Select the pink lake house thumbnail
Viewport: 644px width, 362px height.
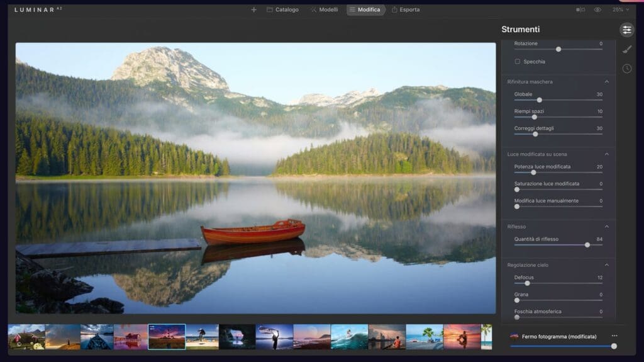tap(131, 337)
